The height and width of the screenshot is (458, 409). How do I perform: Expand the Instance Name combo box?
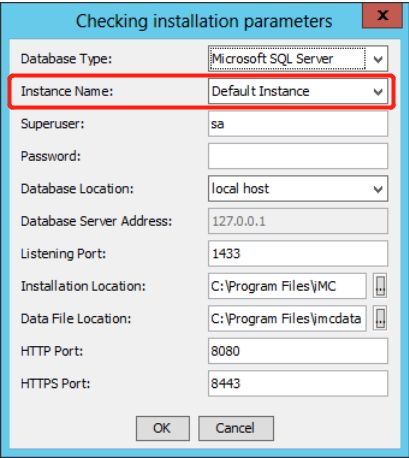click(298, 91)
